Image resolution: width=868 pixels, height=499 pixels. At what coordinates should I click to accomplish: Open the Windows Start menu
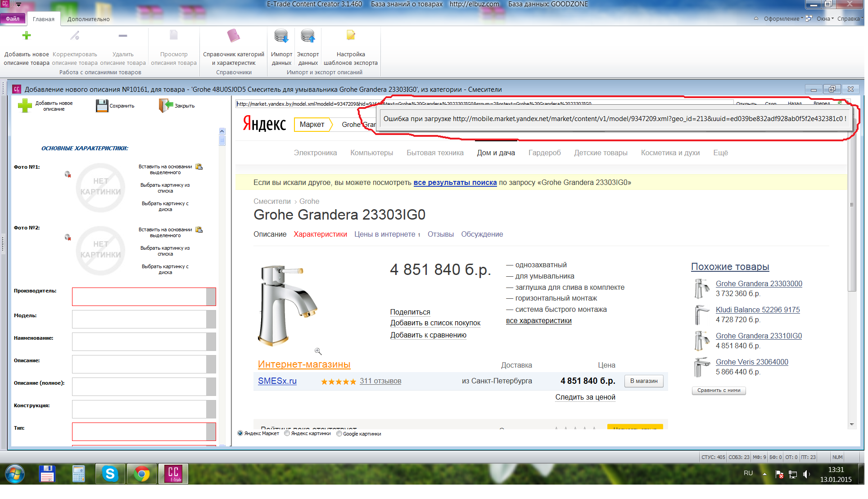pos(15,474)
